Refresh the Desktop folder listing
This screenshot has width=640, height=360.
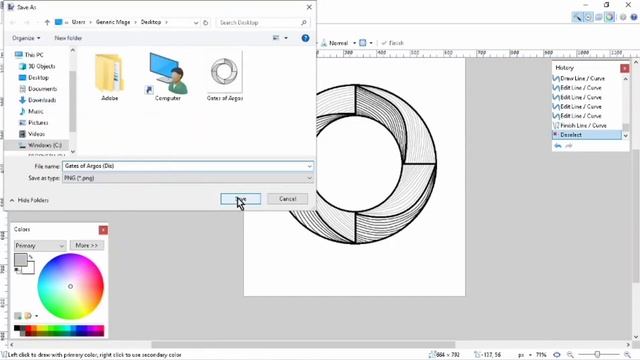[x=206, y=22]
